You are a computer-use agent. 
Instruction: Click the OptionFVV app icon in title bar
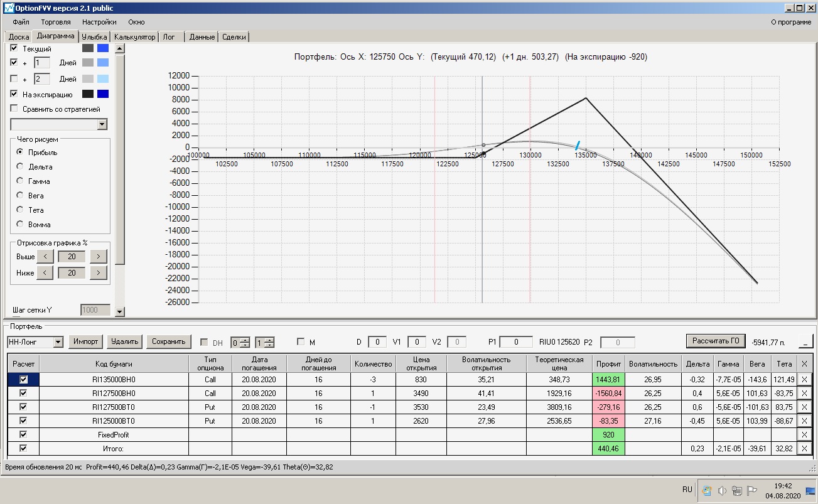[x=8, y=9]
